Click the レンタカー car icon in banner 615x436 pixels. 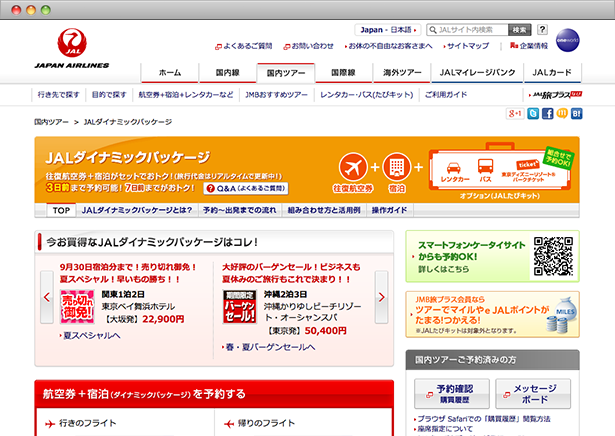pyautogui.click(x=454, y=168)
